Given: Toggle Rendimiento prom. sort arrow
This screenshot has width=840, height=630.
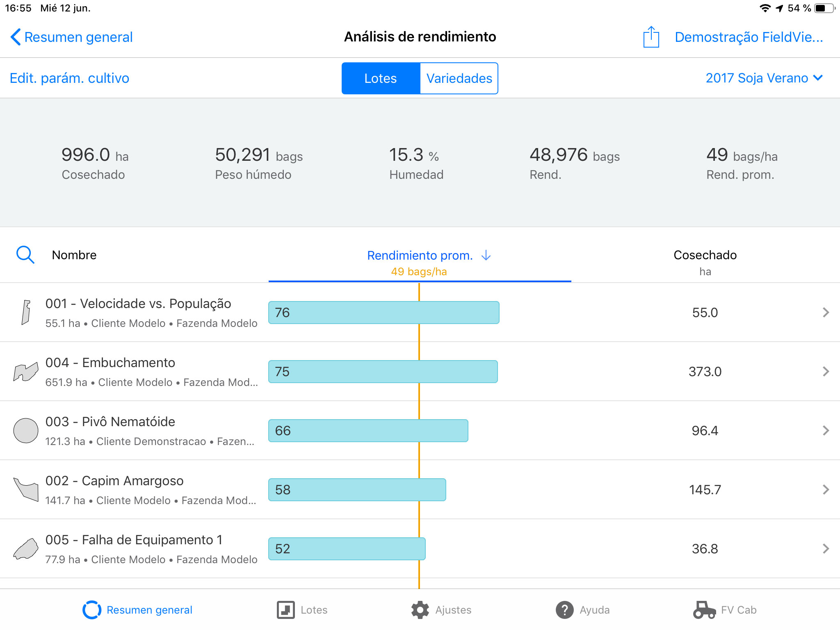Looking at the screenshot, I should pyautogui.click(x=486, y=255).
